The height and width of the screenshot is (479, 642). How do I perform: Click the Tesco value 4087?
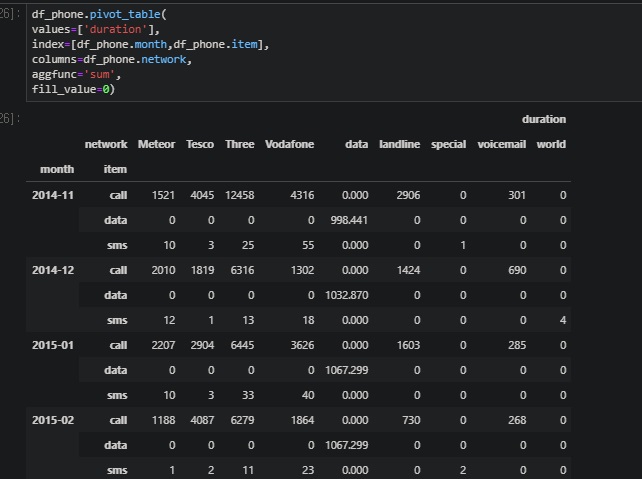202,420
